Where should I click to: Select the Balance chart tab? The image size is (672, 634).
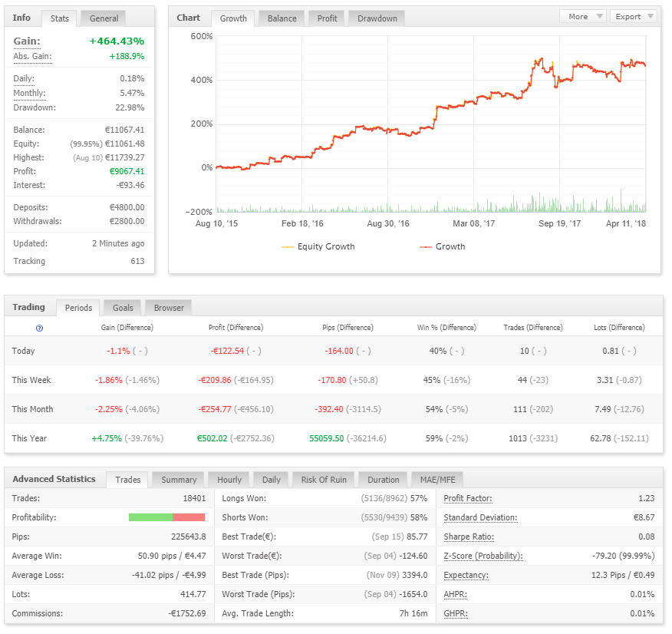tap(282, 18)
